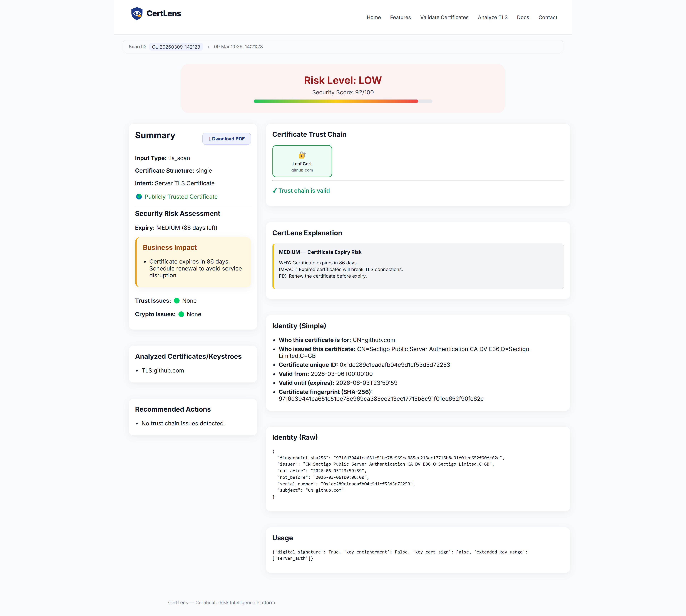Select the Leaf Cert github.com card
The height and width of the screenshot is (616, 686).
click(x=302, y=161)
